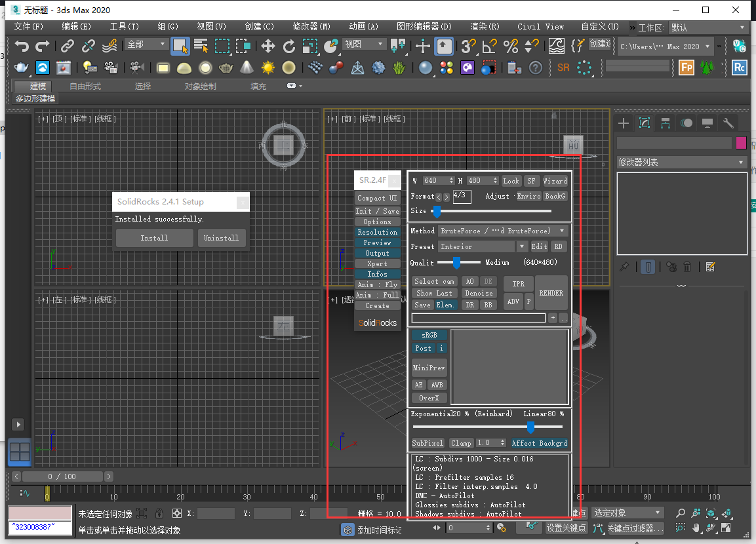The image size is (756, 544).
Task: Click the object name input field
Action: coord(674,143)
